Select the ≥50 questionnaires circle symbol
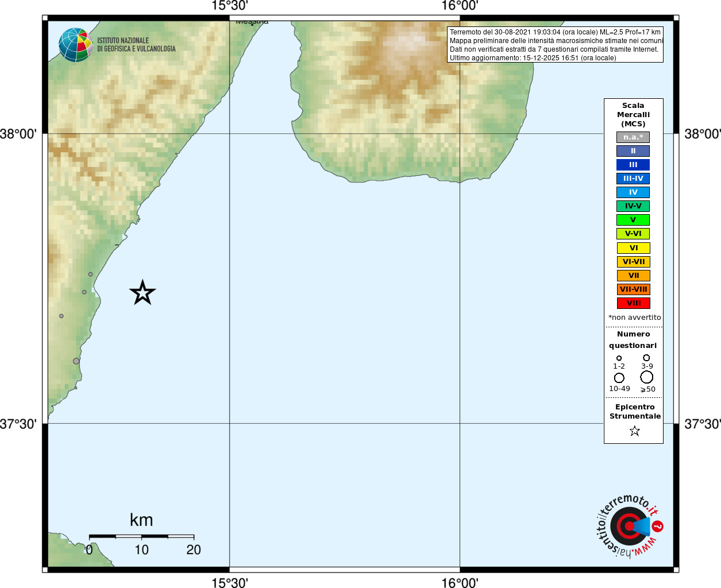Viewport: 721px width, 588px height. coord(646,377)
